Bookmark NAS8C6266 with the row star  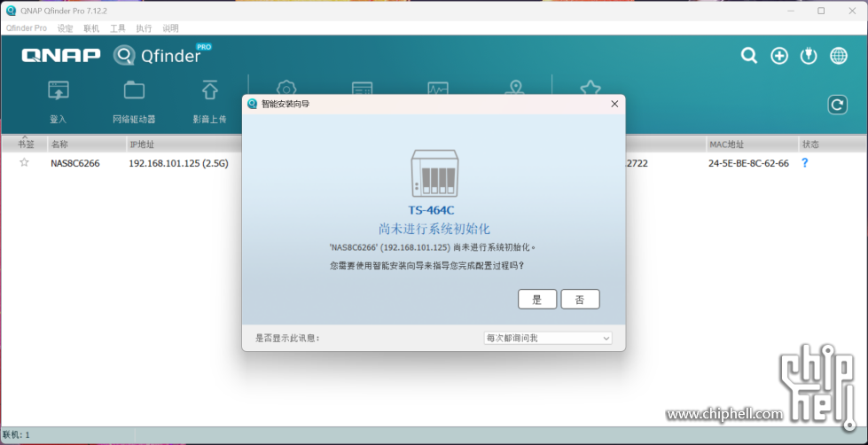pyautogui.click(x=24, y=163)
